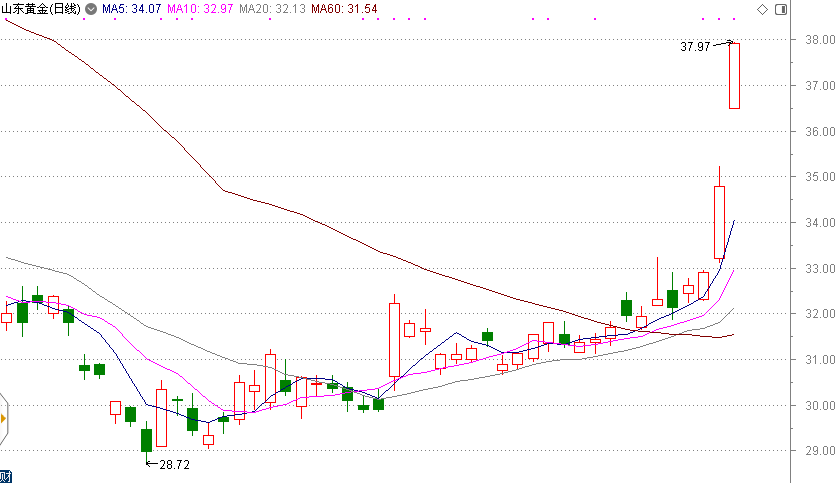Select the latest candlestick near 38.00
This screenshot has height=483, width=840.
coord(734,75)
